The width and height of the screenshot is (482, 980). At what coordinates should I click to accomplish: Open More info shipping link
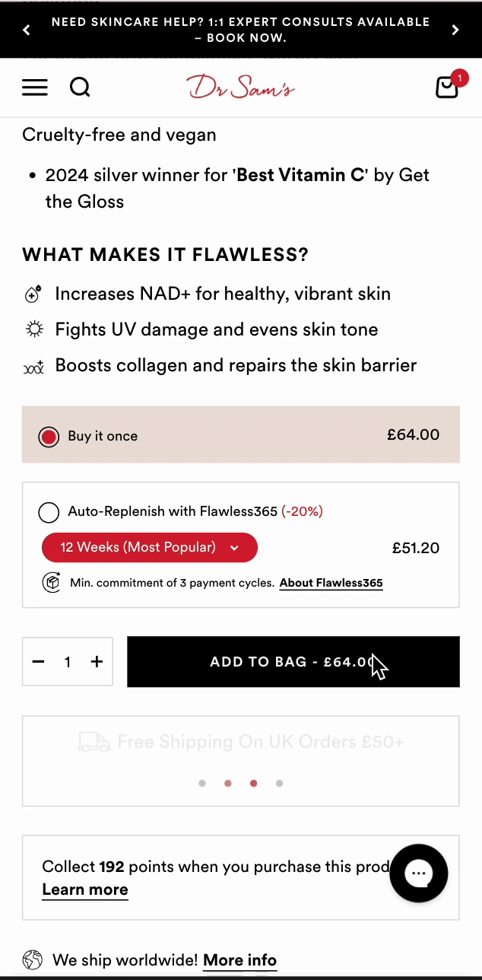[x=239, y=960]
